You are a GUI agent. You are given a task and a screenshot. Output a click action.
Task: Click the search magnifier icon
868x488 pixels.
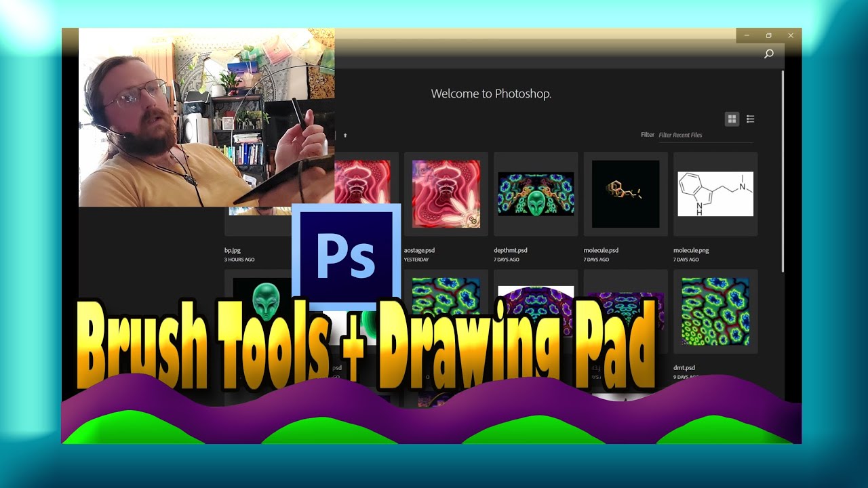[768, 54]
